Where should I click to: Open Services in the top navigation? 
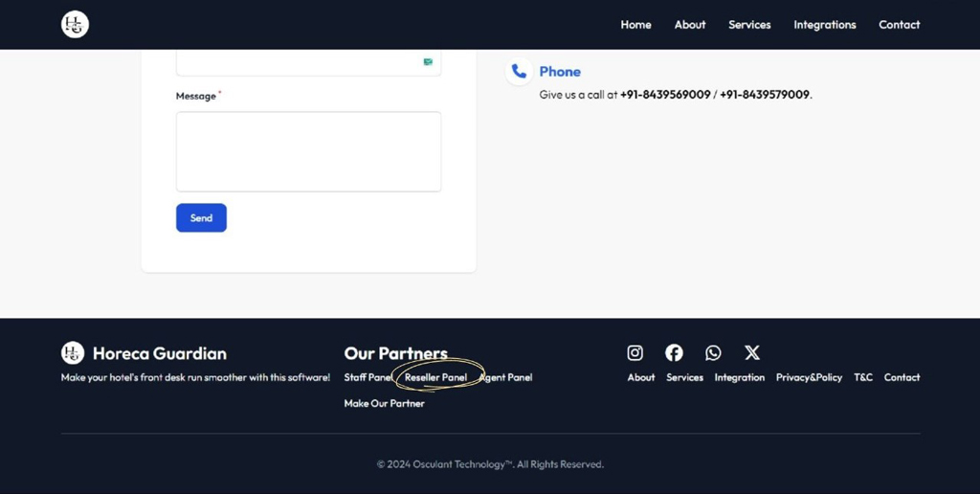[x=749, y=25]
